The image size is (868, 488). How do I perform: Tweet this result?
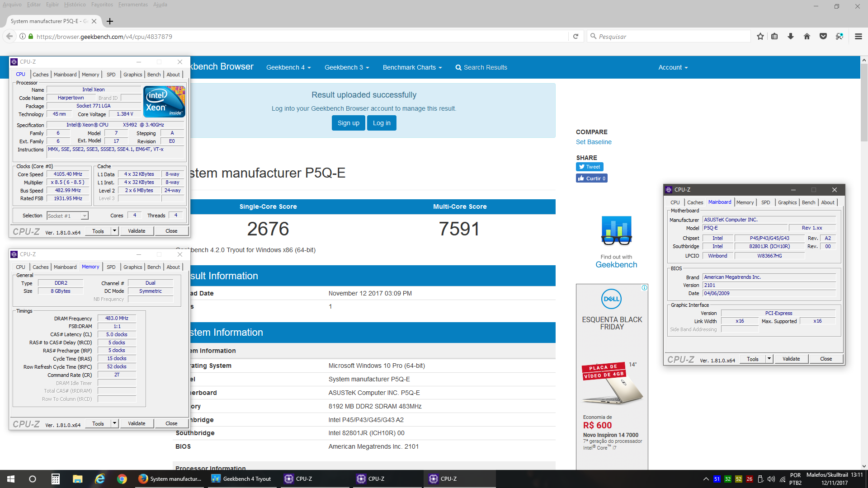[x=590, y=167]
